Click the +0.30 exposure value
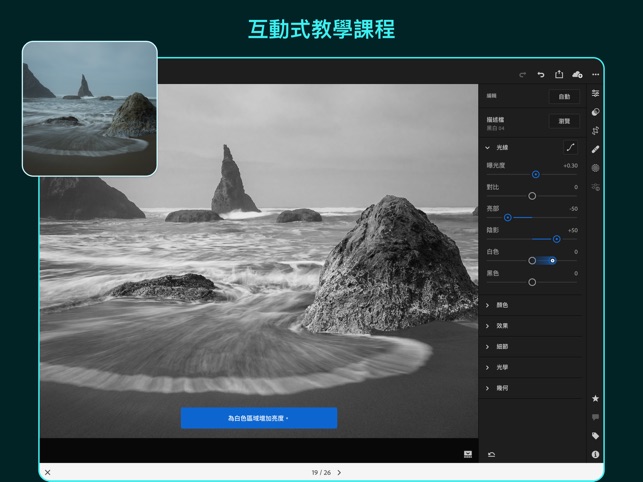The width and height of the screenshot is (643, 482). tap(570, 166)
